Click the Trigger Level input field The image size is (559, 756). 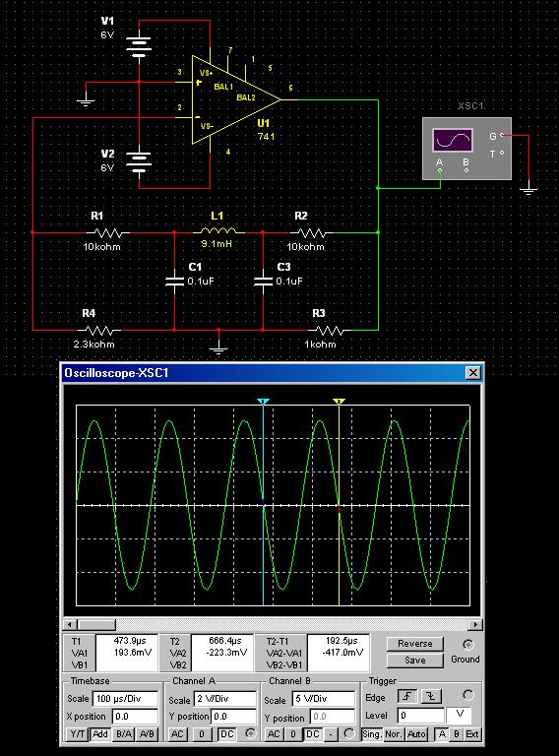(421, 716)
